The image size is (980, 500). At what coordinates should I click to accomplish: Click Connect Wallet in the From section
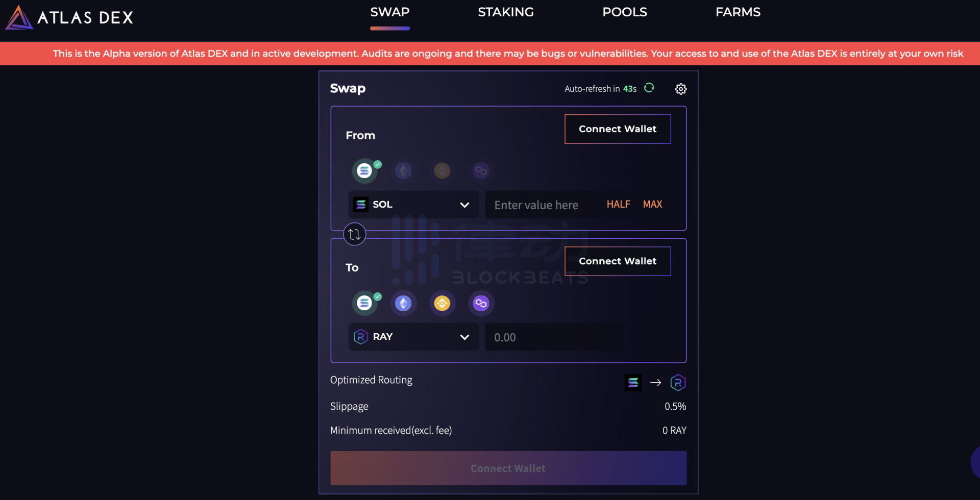click(617, 129)
